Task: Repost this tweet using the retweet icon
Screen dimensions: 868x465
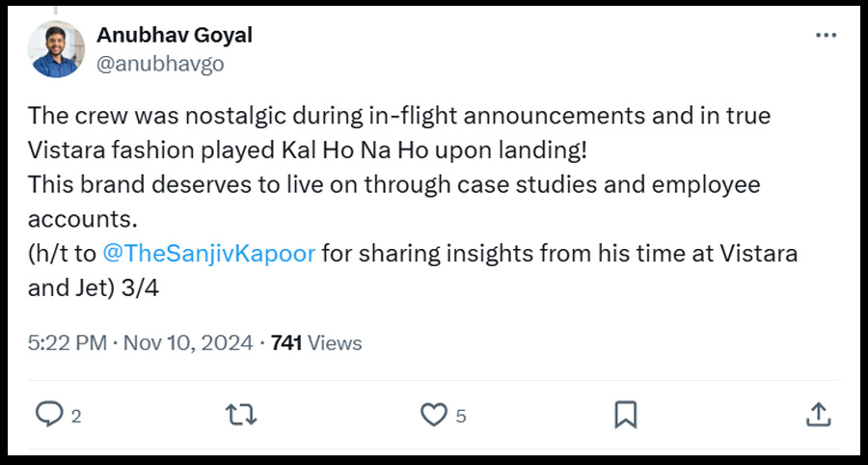Action: (240, 414)
